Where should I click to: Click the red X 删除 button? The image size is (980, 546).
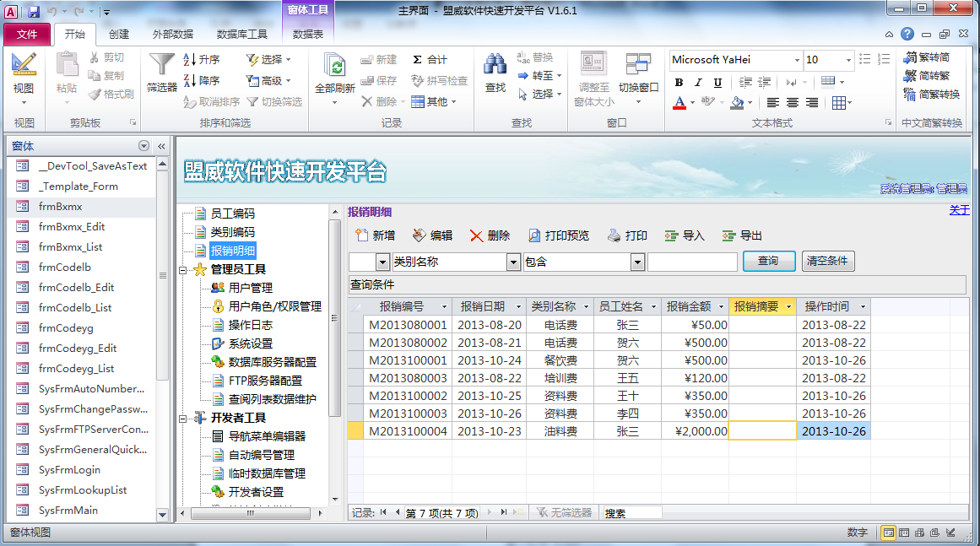pyautogui.click(x=490, y=235)
